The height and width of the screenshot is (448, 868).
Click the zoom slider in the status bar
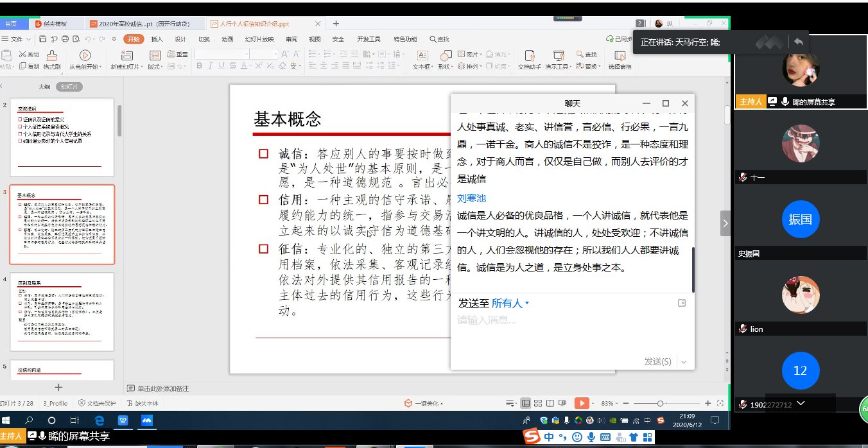click(x=660, y=403)
